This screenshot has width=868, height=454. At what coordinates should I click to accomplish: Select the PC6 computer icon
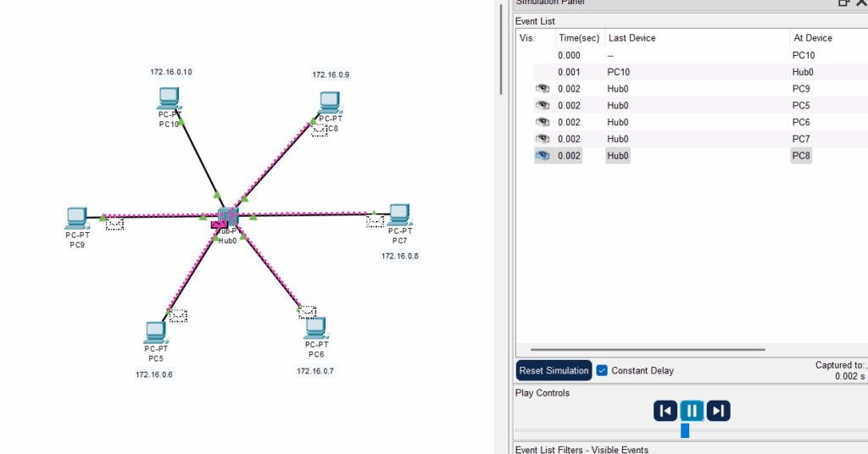315,329
